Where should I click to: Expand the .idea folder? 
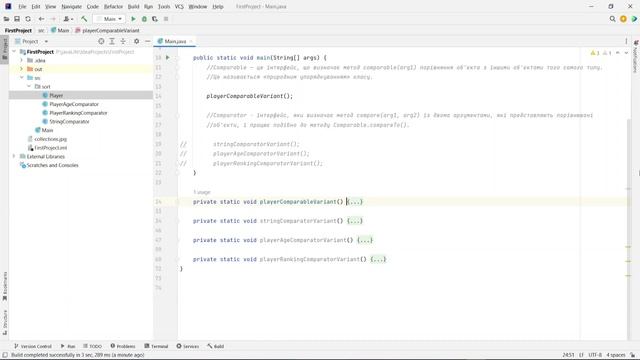(x=22, y=60)
